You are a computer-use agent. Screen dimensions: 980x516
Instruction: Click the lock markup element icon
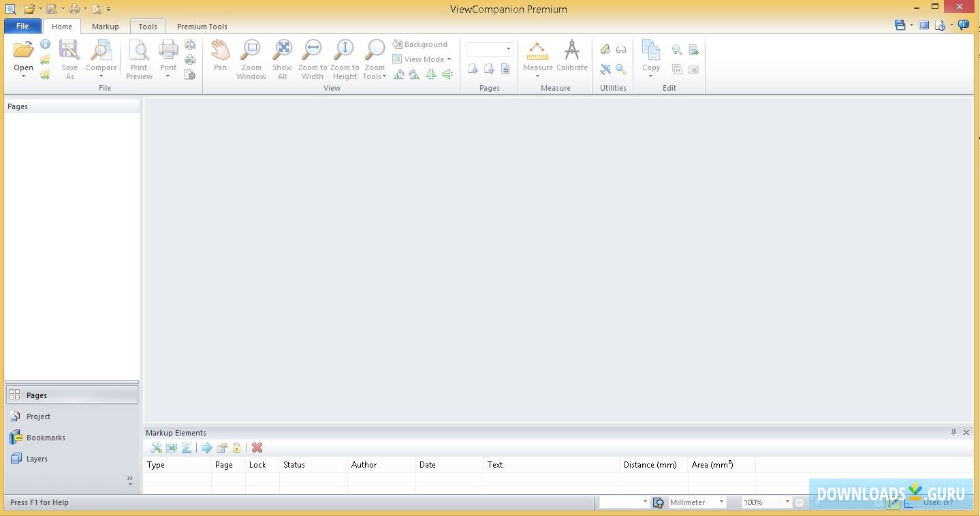pyautogui.click(x=236, y=448)
